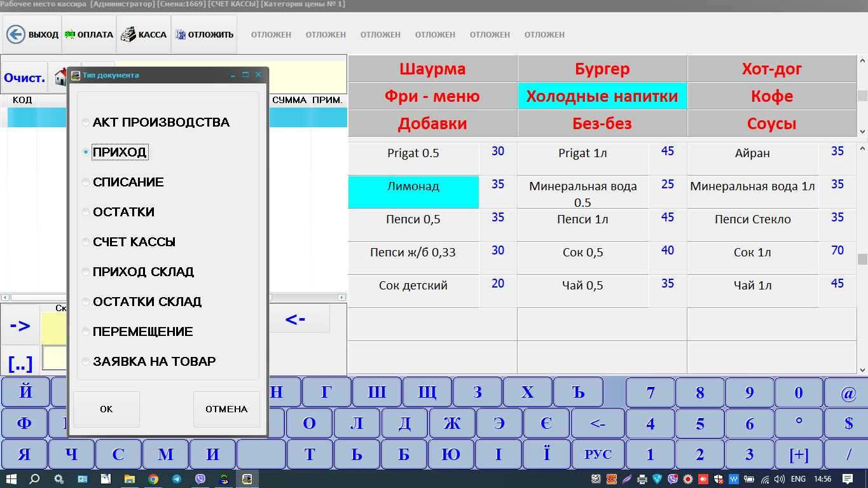
Task: Click the house home icon button
Action: pos(61,78)
